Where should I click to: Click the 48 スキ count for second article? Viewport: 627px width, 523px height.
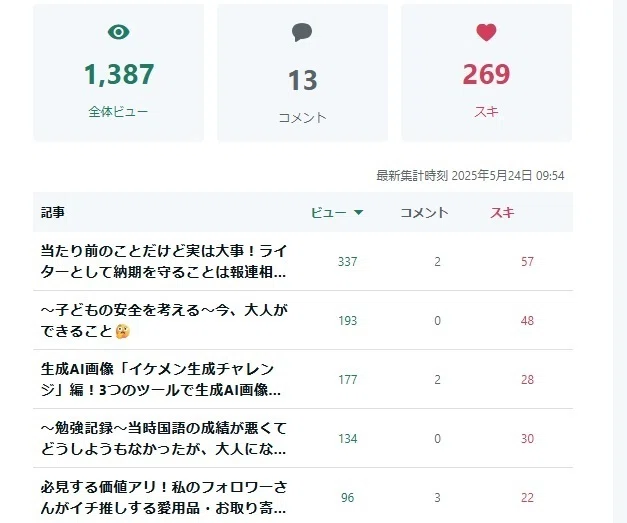point(527,321)
